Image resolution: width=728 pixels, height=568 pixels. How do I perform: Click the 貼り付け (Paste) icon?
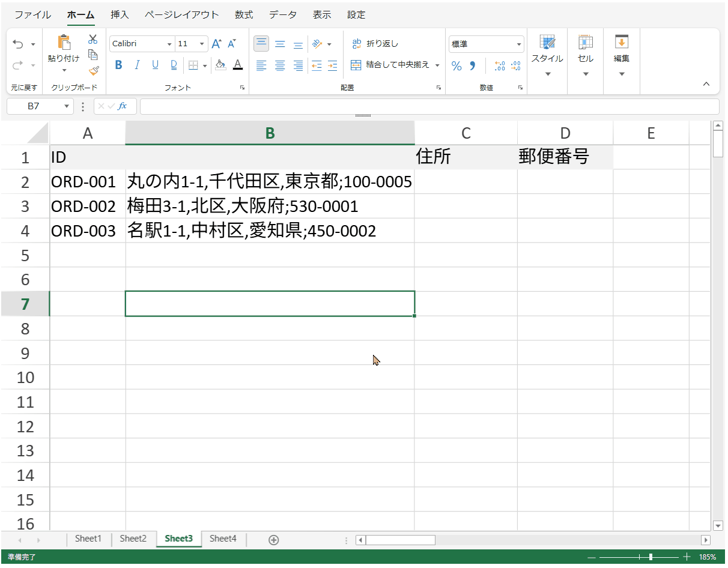click(64, 43)
